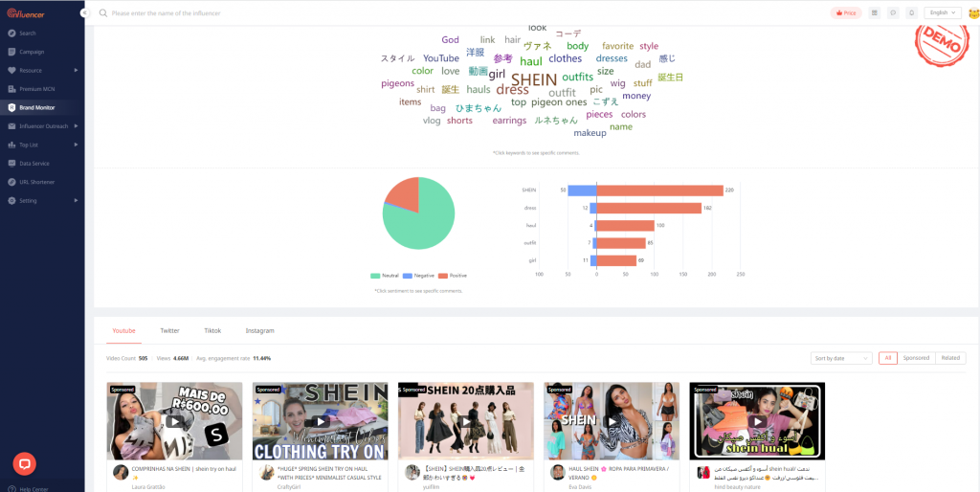
Task: Open the notifications bell icon
Action: click(912, 12)
